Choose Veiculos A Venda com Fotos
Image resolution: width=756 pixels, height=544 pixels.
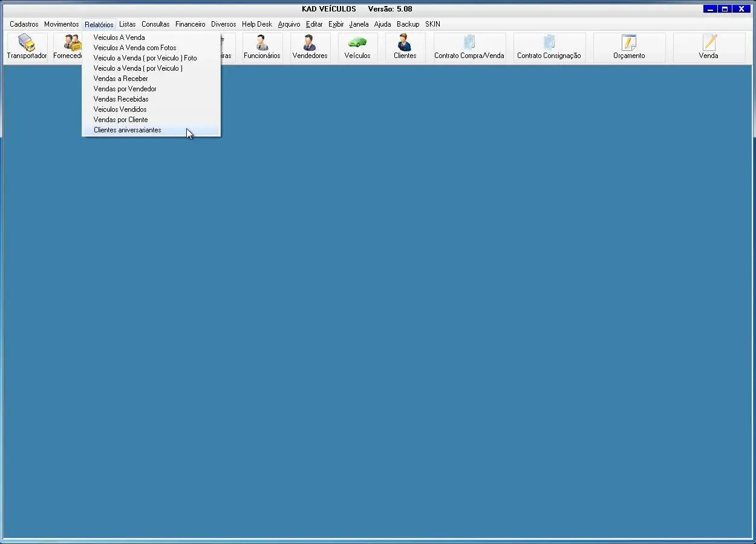click(x=135, y=48)
